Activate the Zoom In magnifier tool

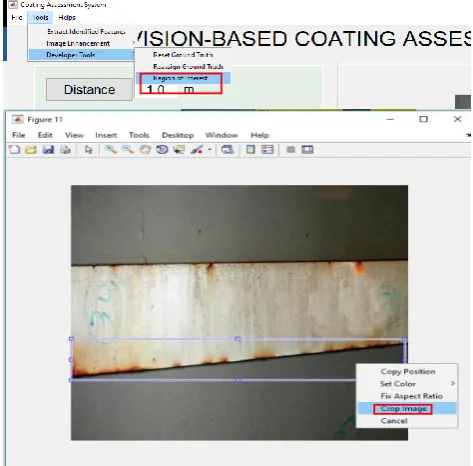111,150
